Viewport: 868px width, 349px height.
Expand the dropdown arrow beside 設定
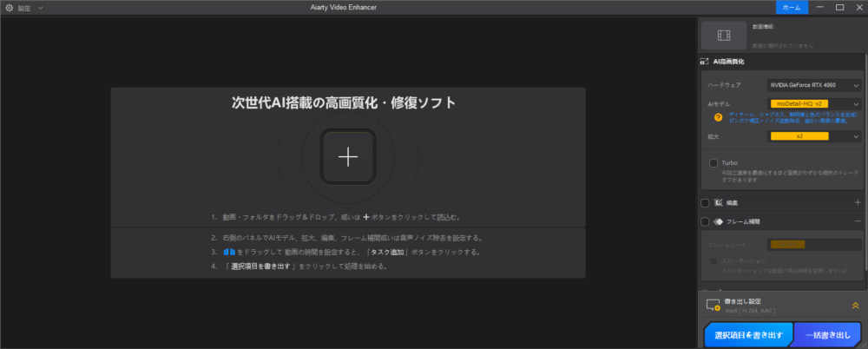click(x=41, y=8)
